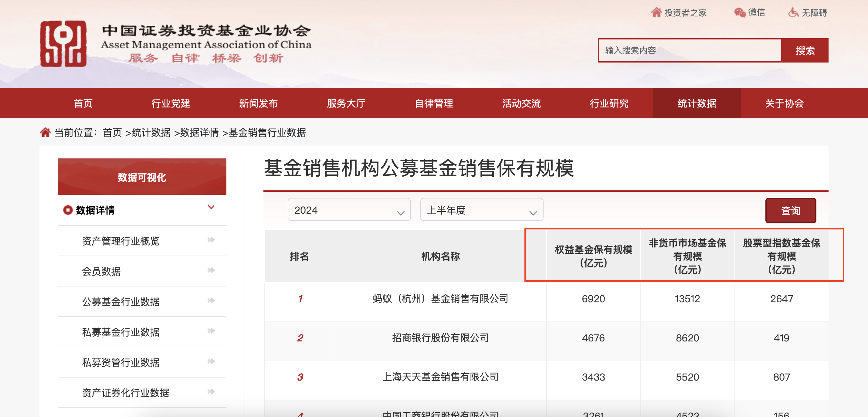Click the arrow icon beside 资产管理行业概览
Screen dimensions: 868x417
[211, 240]
